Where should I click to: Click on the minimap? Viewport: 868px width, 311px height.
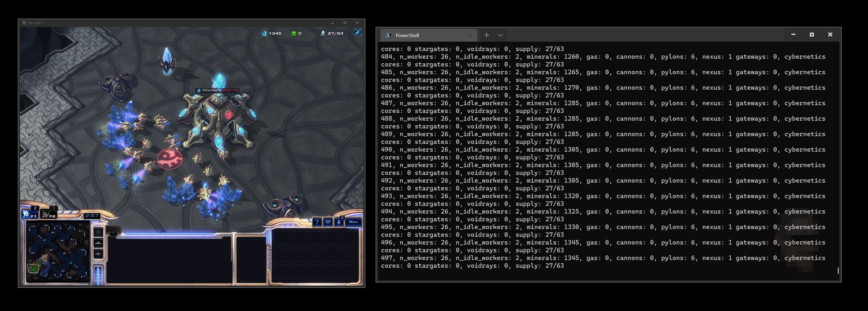tap(57, 251)
